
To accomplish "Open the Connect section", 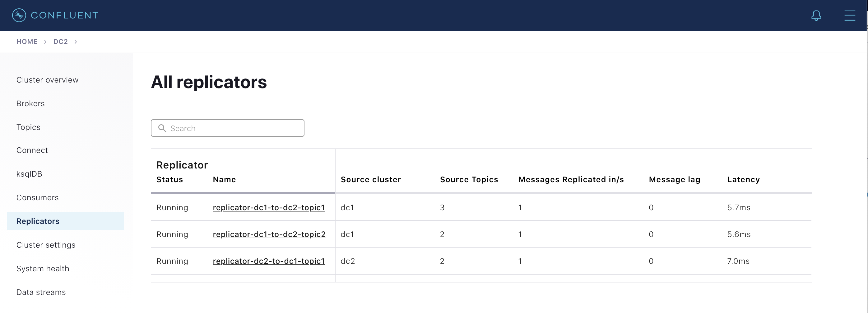I will 32,150.
